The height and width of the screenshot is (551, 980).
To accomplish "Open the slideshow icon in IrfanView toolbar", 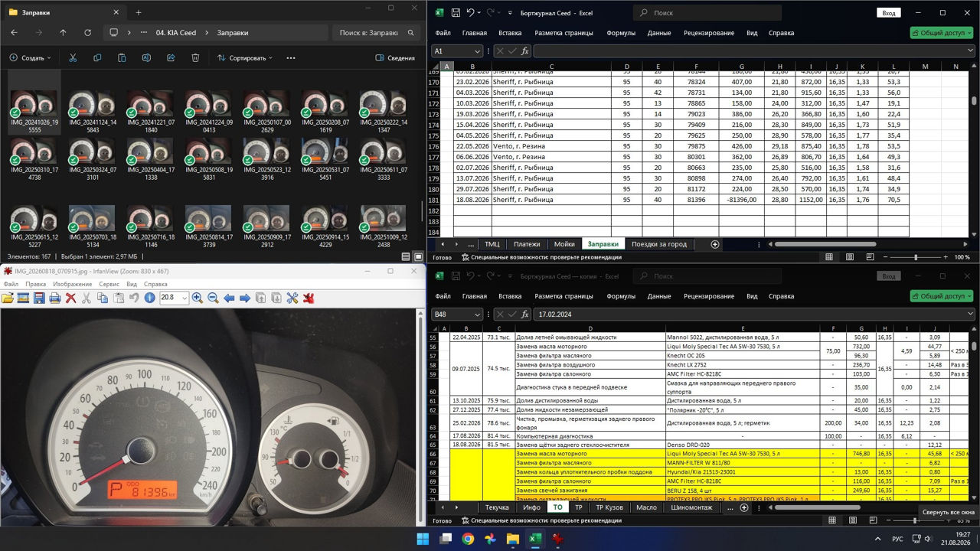I will point(24,298).
